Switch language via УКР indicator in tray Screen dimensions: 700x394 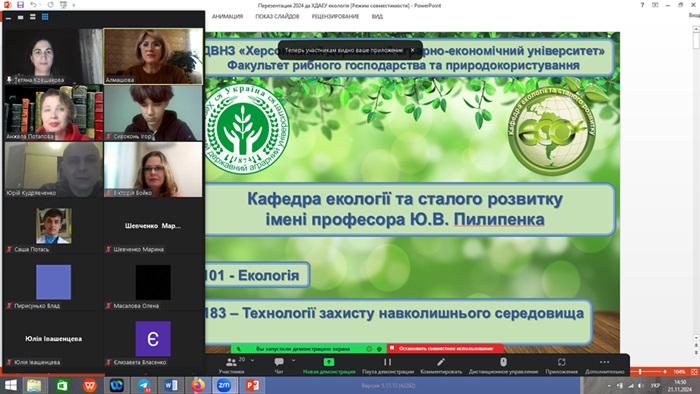[655, 385]
